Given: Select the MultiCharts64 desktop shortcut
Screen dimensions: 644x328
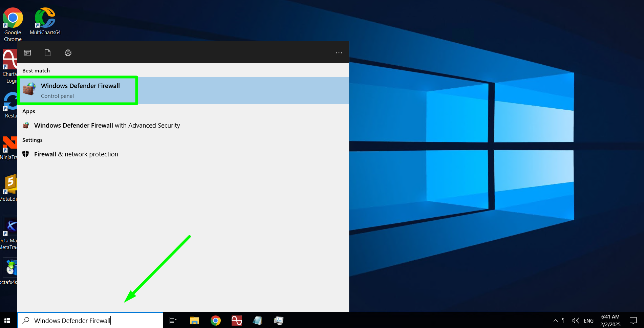Looking at the screenshot, I should (x=45, y=21).
